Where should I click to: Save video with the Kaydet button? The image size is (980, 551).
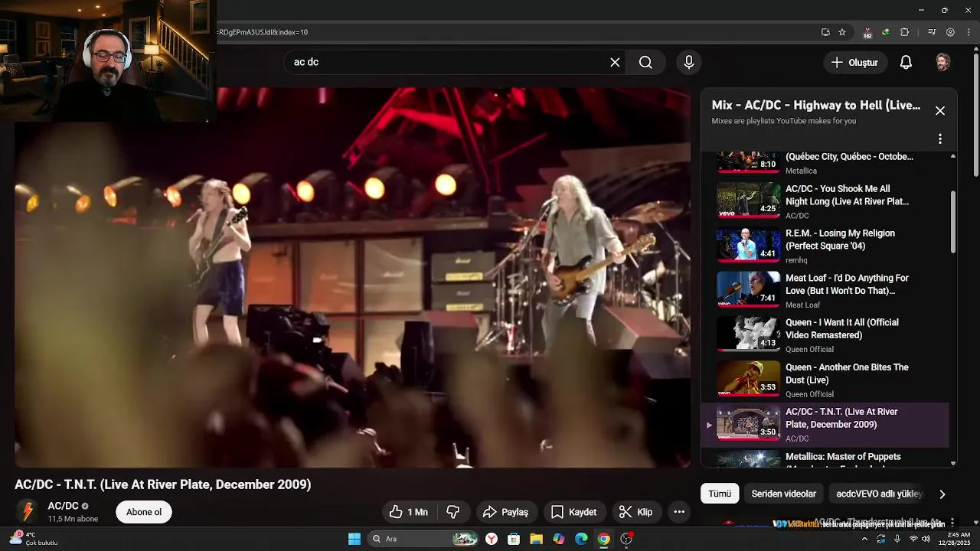(x=573, y=512)
